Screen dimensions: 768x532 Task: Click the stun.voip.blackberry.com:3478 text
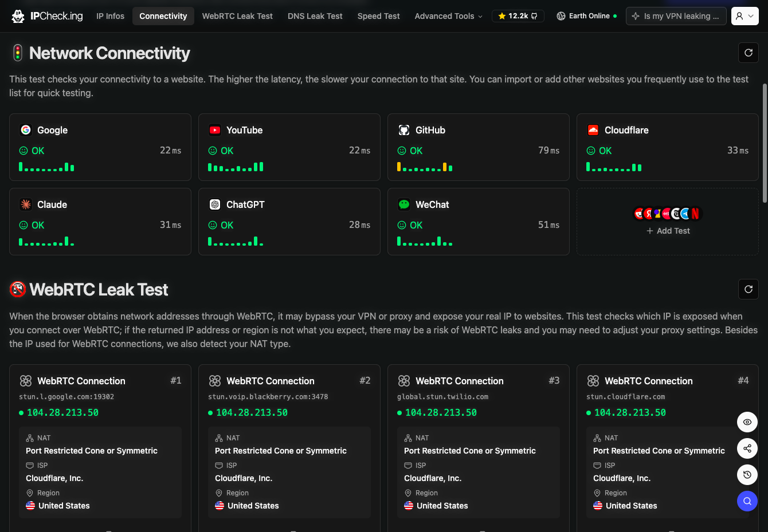pos(268,397)
